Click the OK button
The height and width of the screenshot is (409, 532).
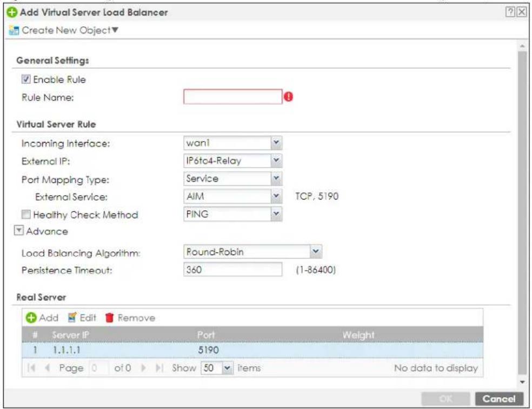tap(445, 399)
